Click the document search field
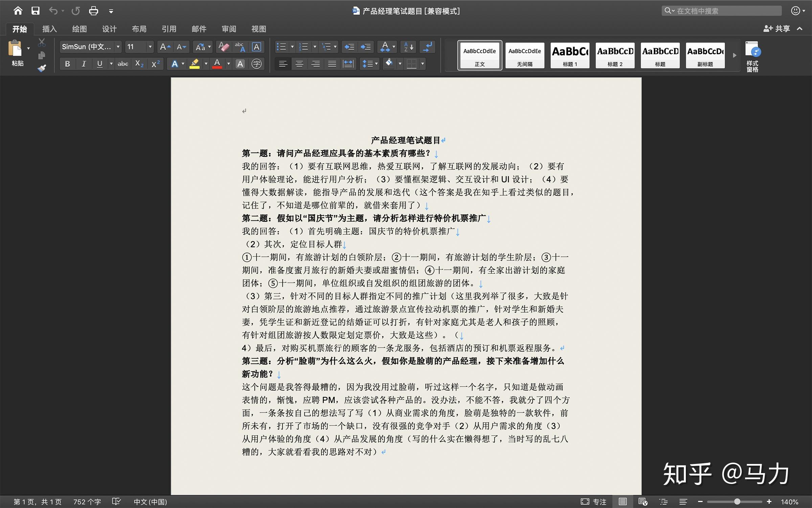Image resolution: width=812 pixels, height=508 pixels. coord(722,11)
